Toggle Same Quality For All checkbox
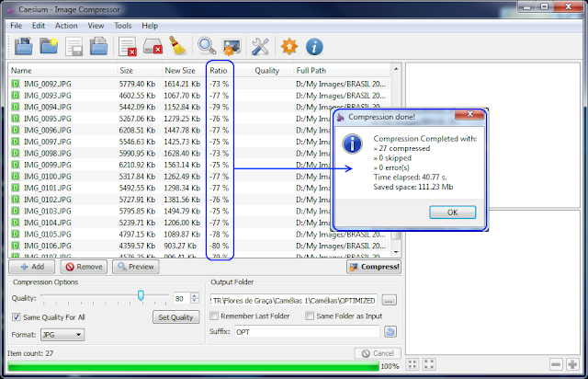Screen dimensions: 588x379 (17, 317)
